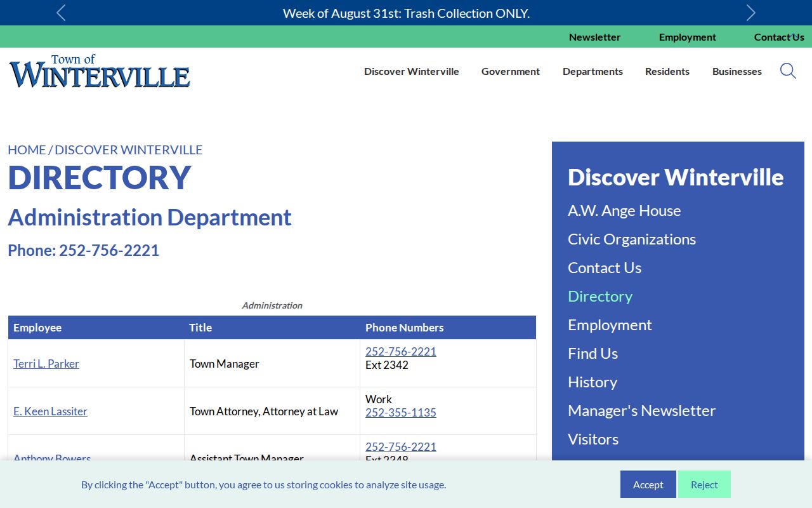Open Find Us sidebar link

[593, 354]
